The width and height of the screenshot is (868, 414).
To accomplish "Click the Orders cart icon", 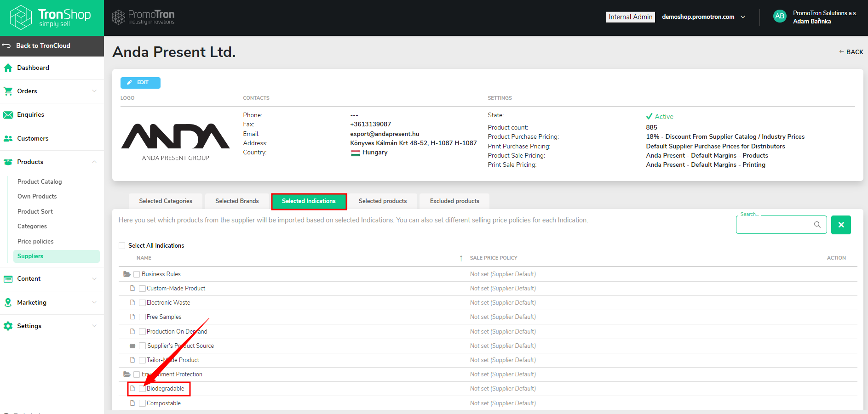I will click(8, 91).
